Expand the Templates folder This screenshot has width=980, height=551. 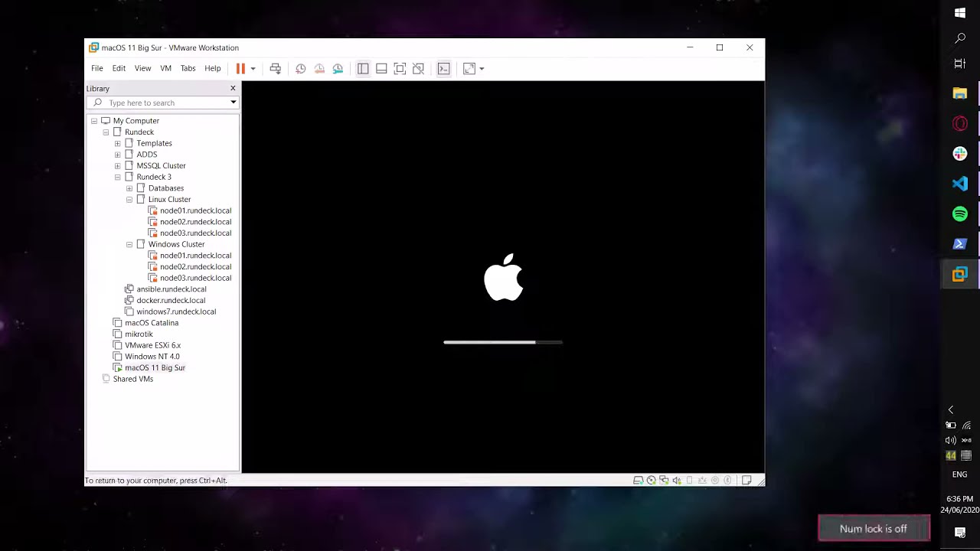(x=117, y=143)
